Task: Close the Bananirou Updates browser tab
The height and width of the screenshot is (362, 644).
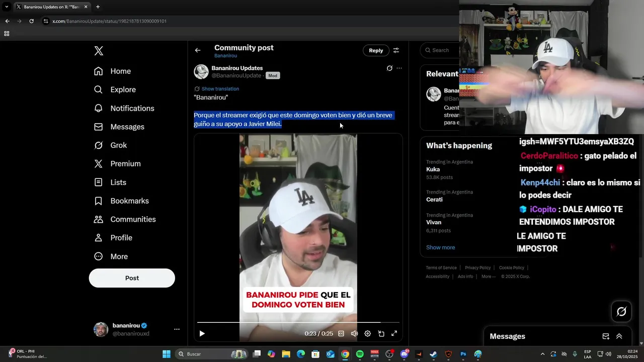Action: coord(86,7)
